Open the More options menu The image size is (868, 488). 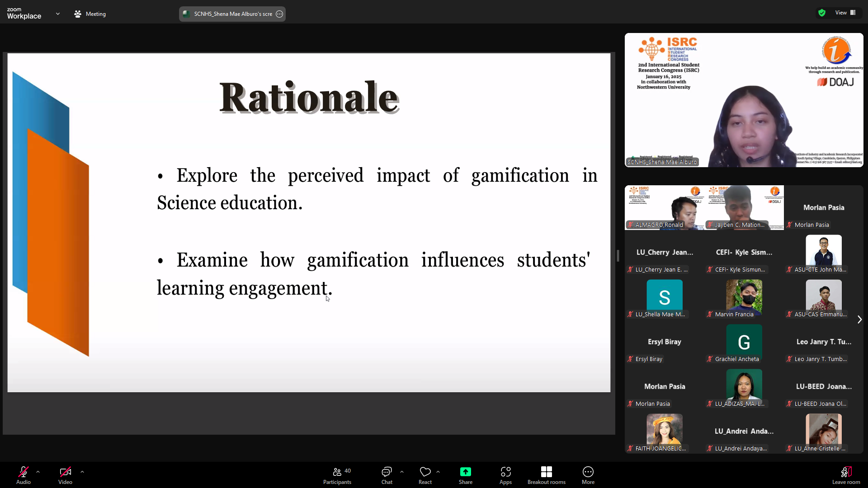588,475
